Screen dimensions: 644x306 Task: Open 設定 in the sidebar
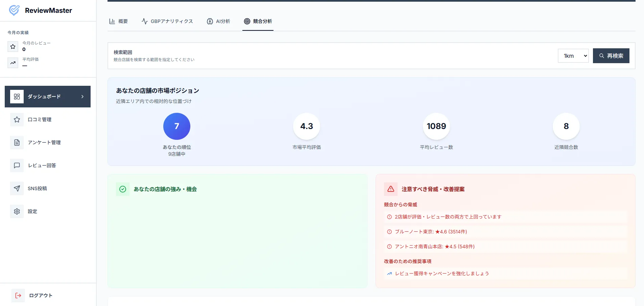(48, 211)
